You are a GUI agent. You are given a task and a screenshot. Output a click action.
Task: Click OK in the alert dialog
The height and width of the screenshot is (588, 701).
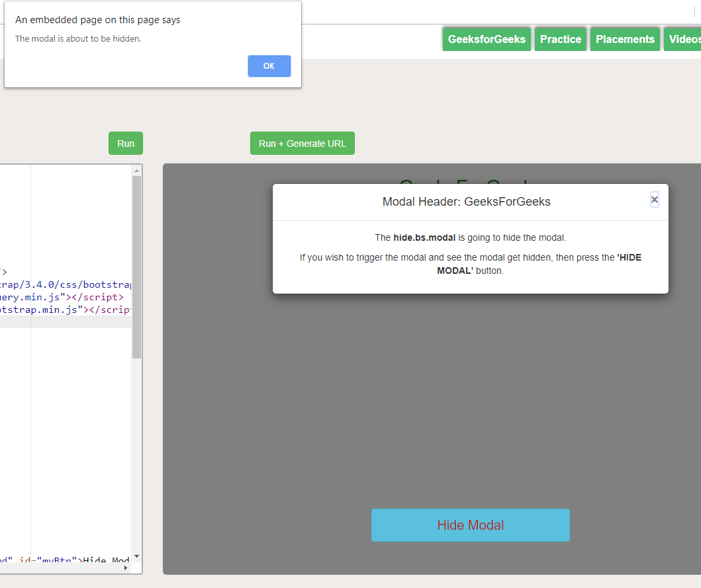coord(269,66)
